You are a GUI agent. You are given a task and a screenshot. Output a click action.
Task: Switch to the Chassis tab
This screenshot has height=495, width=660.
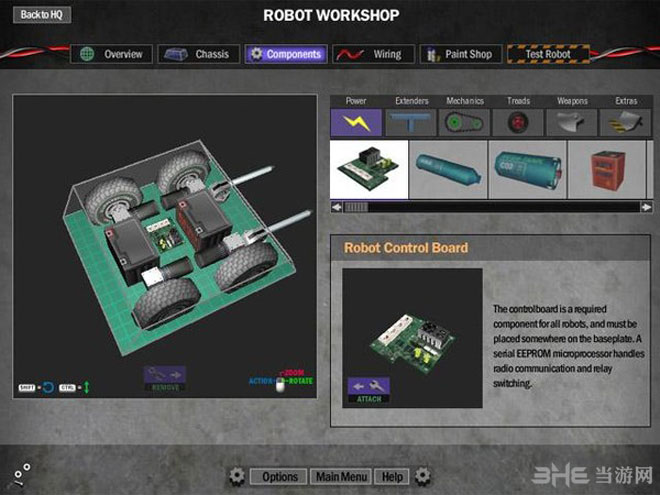click(197, 54)
